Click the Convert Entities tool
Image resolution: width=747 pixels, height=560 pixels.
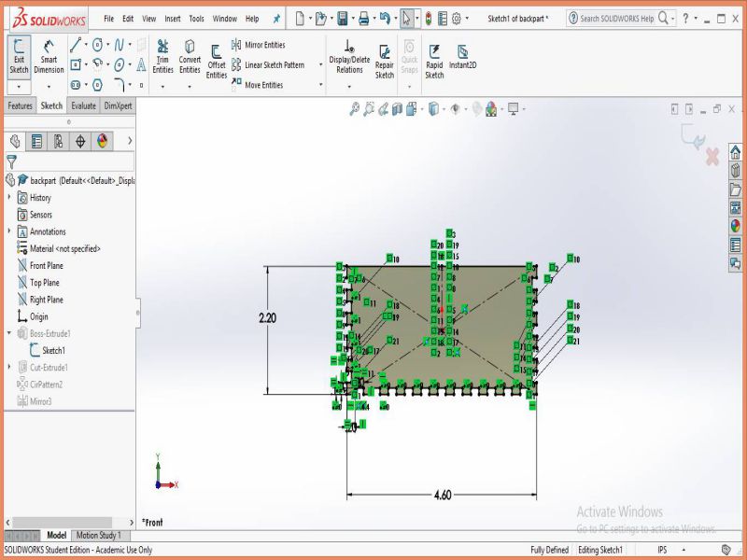(190, 57)
